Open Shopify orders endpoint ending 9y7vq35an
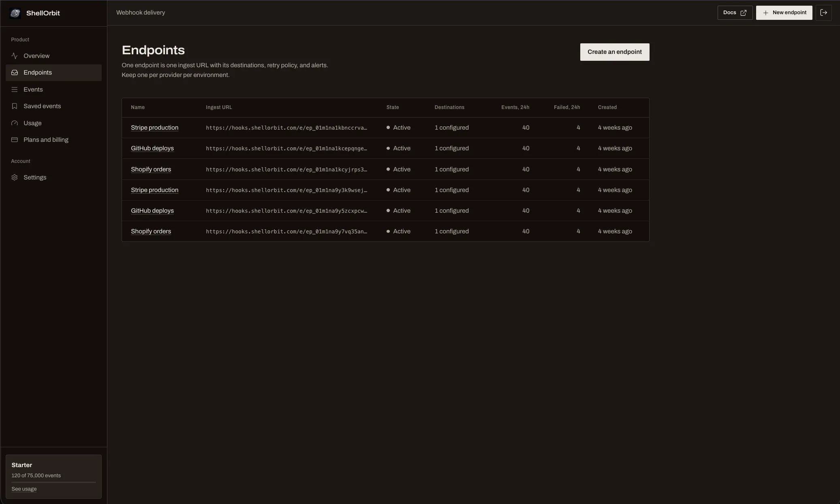840x504 pixels. click(151, 231)
